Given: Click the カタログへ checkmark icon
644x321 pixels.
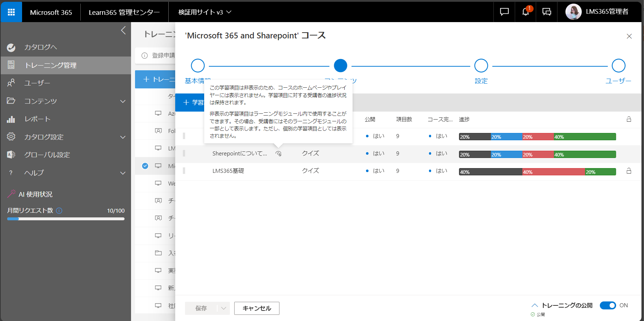Looking at the screenshot, I should tap(11, 47).
